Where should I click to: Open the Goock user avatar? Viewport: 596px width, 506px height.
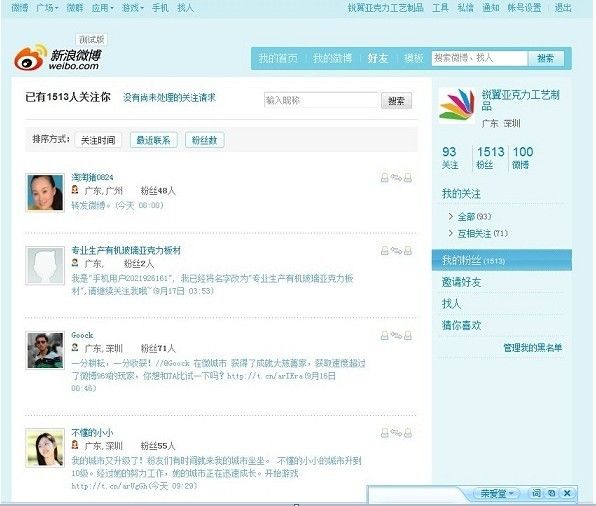(x=45, y=350)
